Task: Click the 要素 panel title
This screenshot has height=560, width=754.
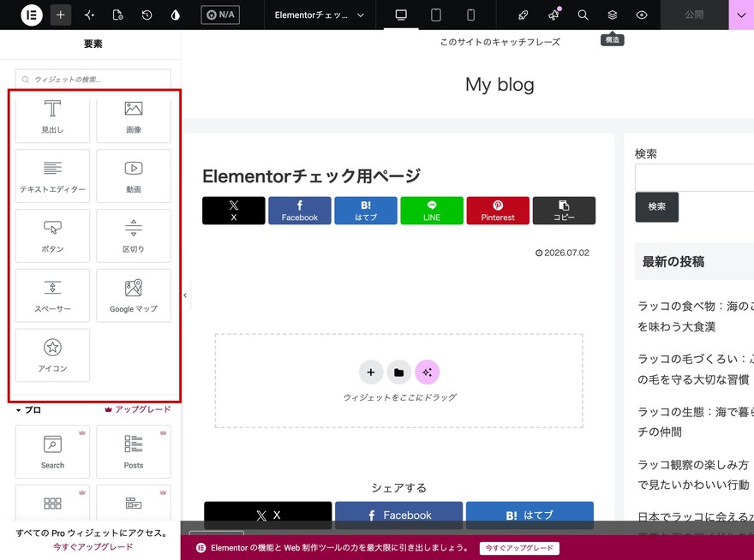Action: pyautogui.click(x=93, y=45)
